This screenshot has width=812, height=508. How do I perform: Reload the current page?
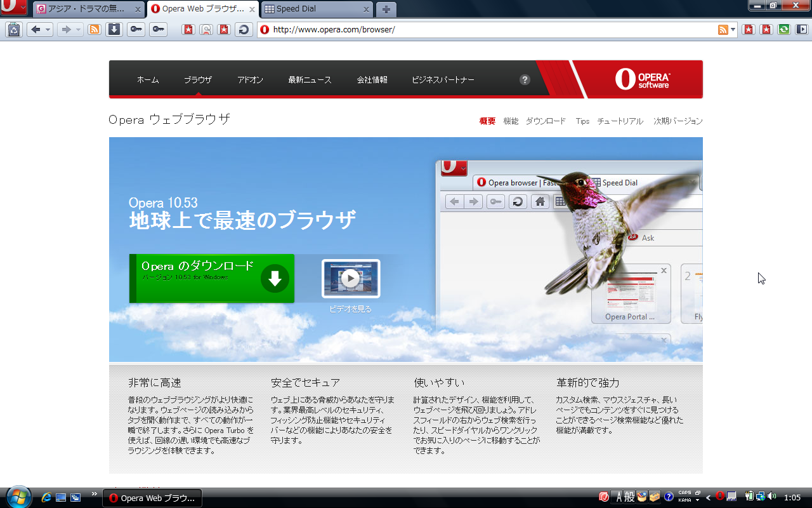[244, 29]
